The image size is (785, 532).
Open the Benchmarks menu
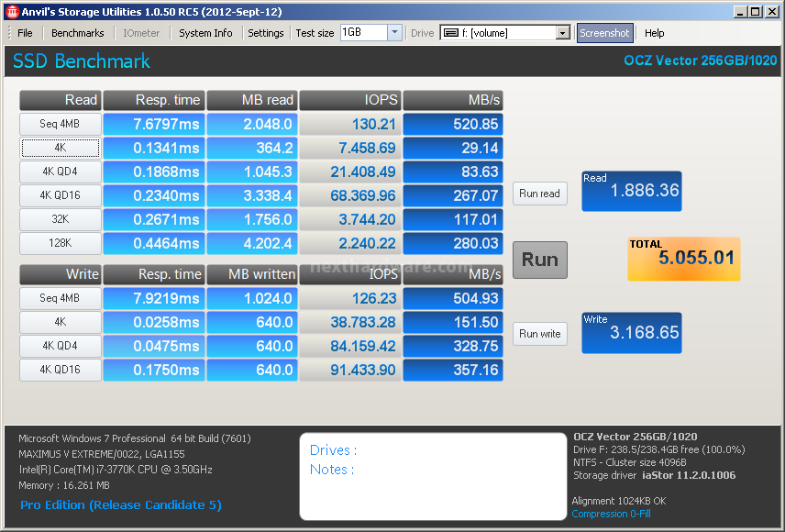[x=78, y=33]
